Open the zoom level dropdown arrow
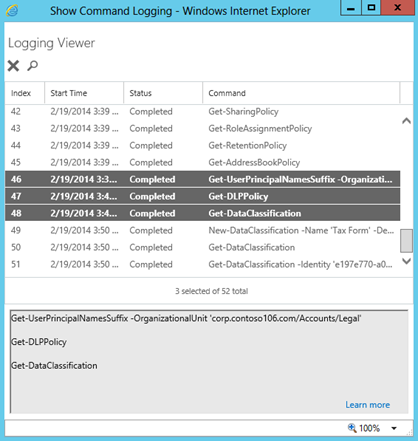Viewport: 418px width, 441px height. point(394,428)
